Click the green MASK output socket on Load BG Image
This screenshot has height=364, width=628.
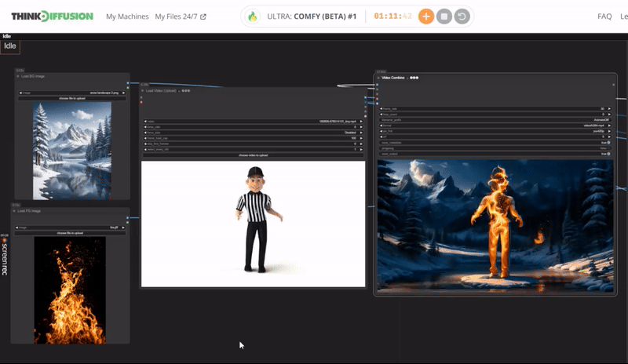pos(128,87)
